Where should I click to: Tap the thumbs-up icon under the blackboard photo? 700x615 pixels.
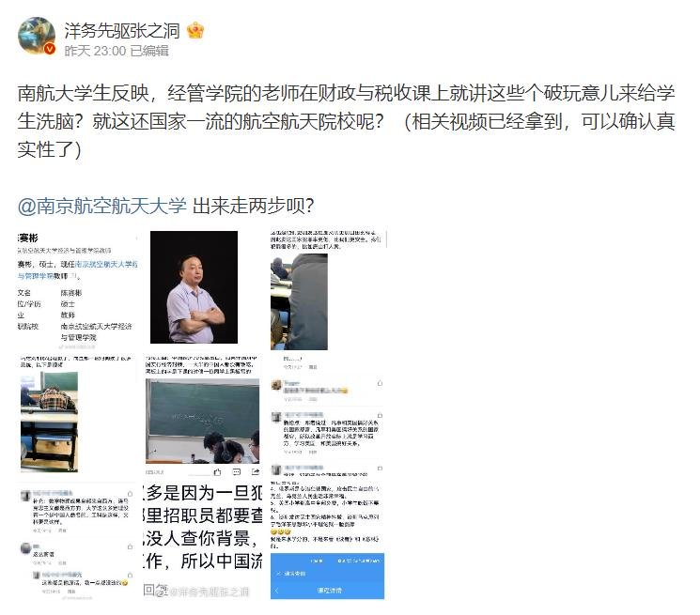click(x=217, y=472)
